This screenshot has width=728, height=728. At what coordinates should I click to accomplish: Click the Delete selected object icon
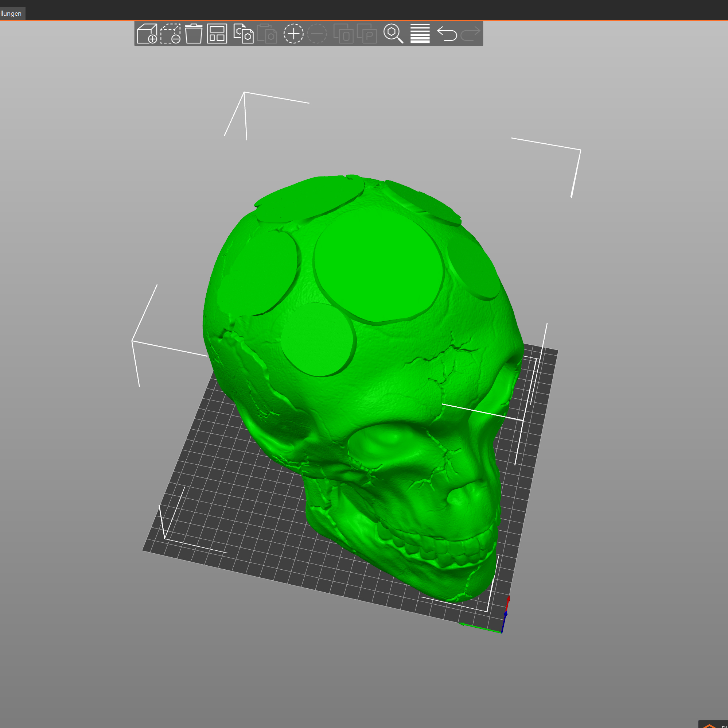(x=170, y=34)
